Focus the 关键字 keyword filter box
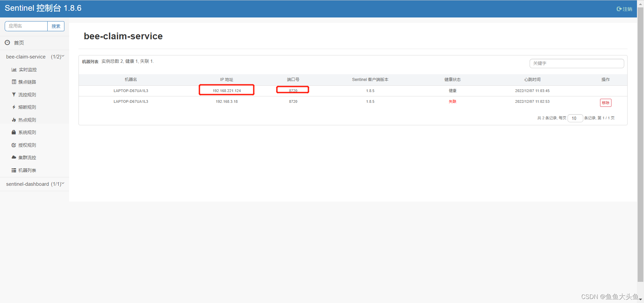 576,63
